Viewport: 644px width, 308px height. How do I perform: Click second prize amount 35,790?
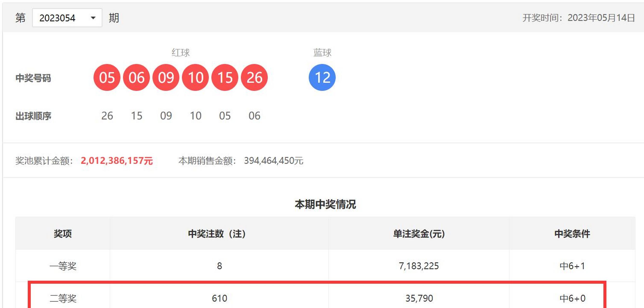coord(419,299)
